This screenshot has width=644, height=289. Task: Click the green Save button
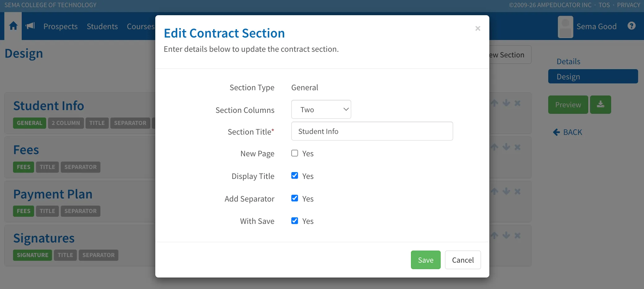(x=426, y=260)
